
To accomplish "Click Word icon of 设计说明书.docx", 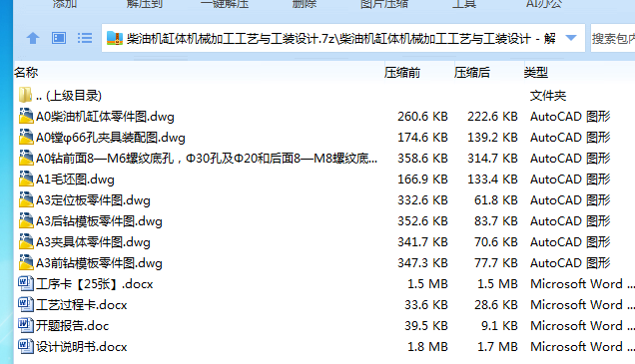I will coord(26,346).
